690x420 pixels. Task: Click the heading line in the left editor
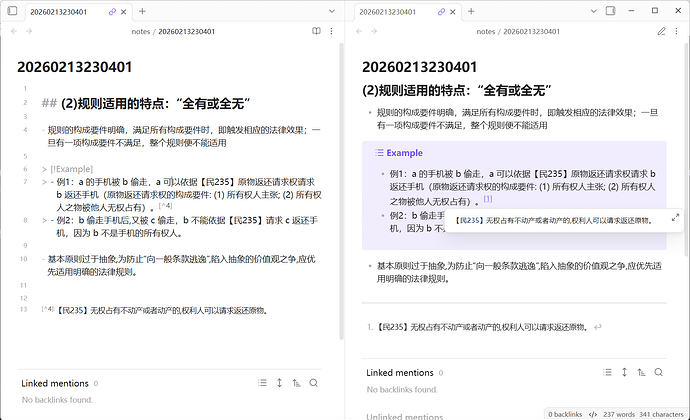click(x=145, y=103)
